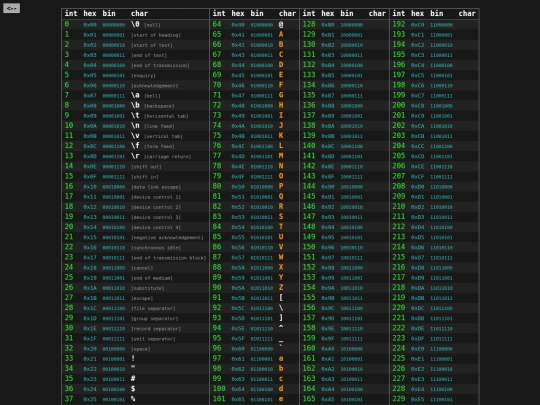Click the "[start of heading]" description
Image resolution: width=540 pixels, height=405 pixels.
tap(156, 35)
